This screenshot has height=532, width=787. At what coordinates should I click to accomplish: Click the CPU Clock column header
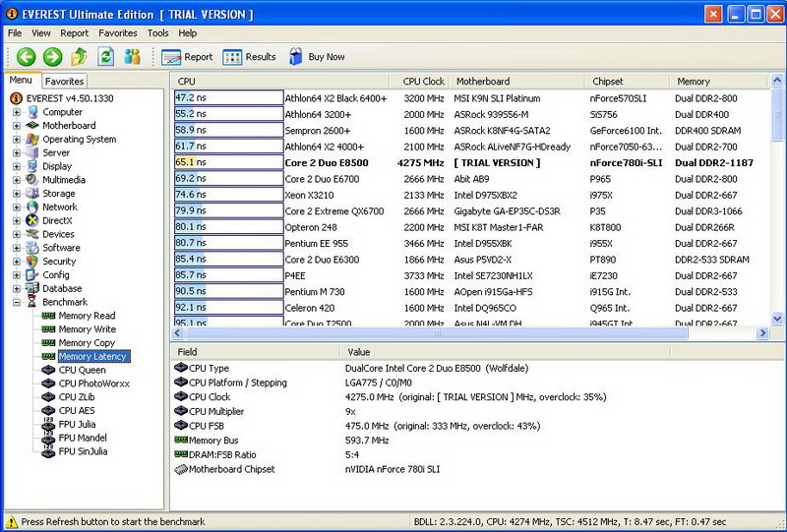click(x=423, y=82)
